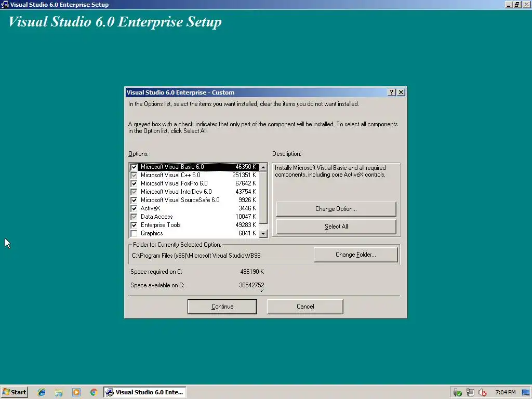Screen dimensions: 532x399
Task: Launch Internet Explorer from quick launch
Action: click(42, 393)
